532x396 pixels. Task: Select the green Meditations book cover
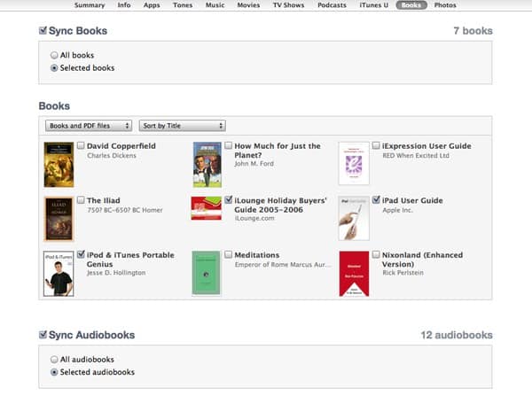206,273
